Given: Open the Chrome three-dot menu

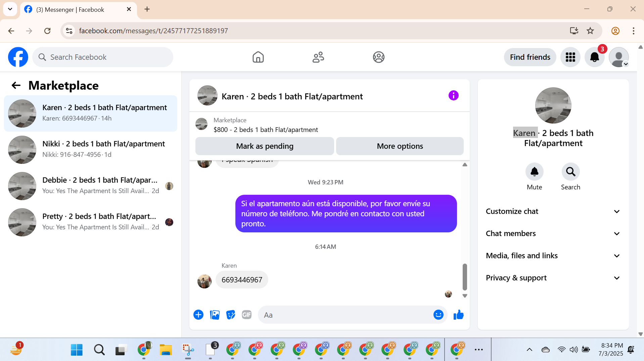Looking at the screenshot, I should pyautogui.click(x=633, y=31).
